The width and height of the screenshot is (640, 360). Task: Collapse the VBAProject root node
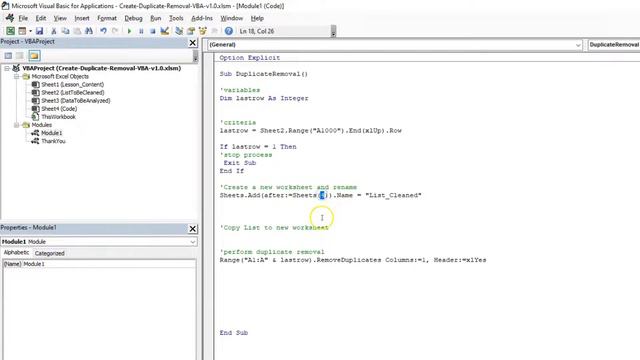(x=7, y=69)
